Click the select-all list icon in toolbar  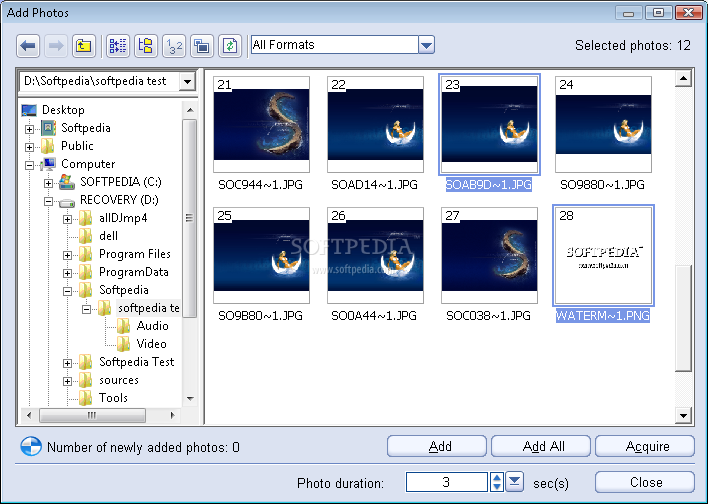pyautogui.click(x=118, y=46)
